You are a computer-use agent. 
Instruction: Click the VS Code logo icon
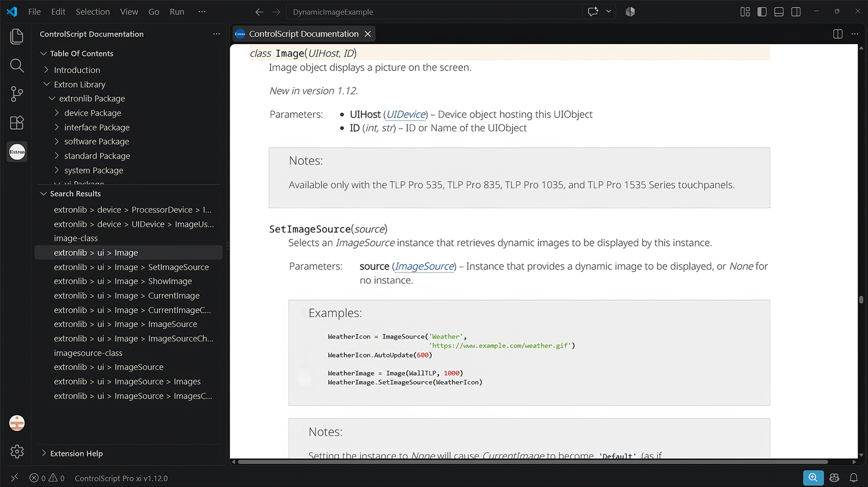(12, 12)
